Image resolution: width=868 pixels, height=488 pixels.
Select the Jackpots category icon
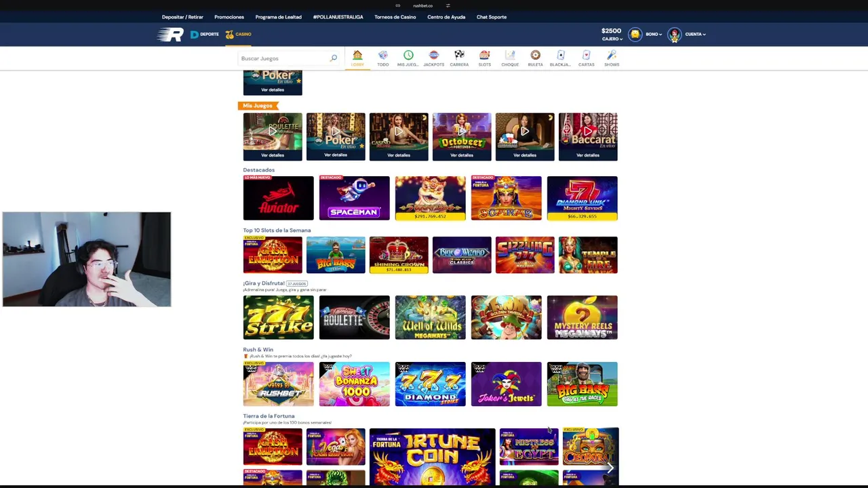(434, 55)
